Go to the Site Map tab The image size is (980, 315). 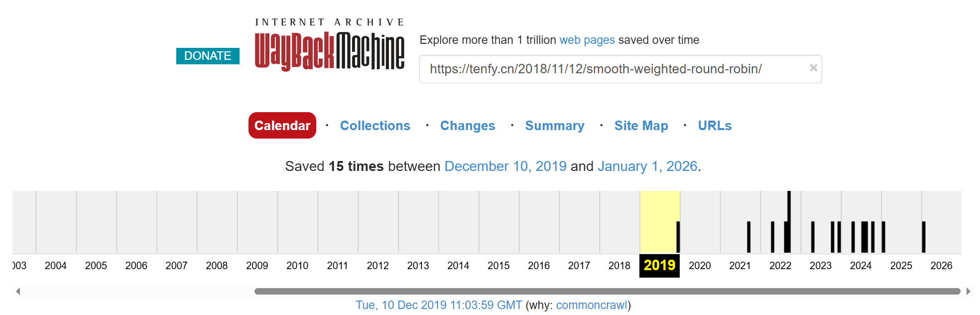click(x=641, y=126)
